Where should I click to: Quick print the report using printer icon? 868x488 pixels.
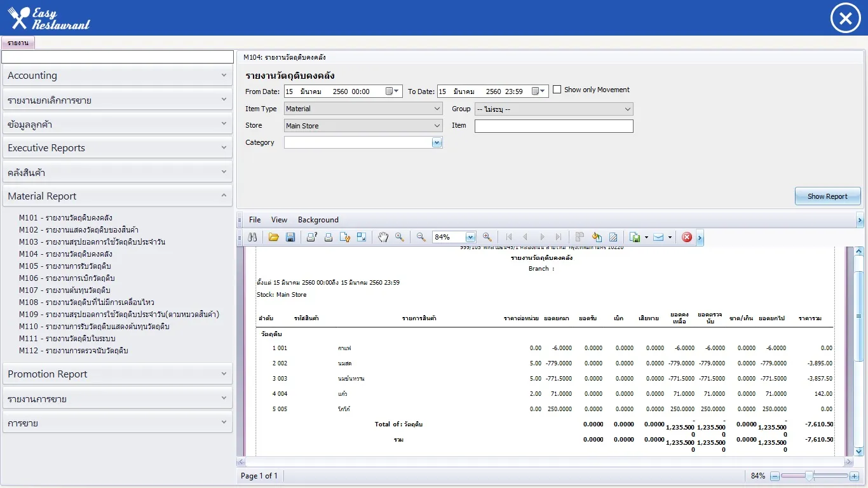click(x=329, y=237)
